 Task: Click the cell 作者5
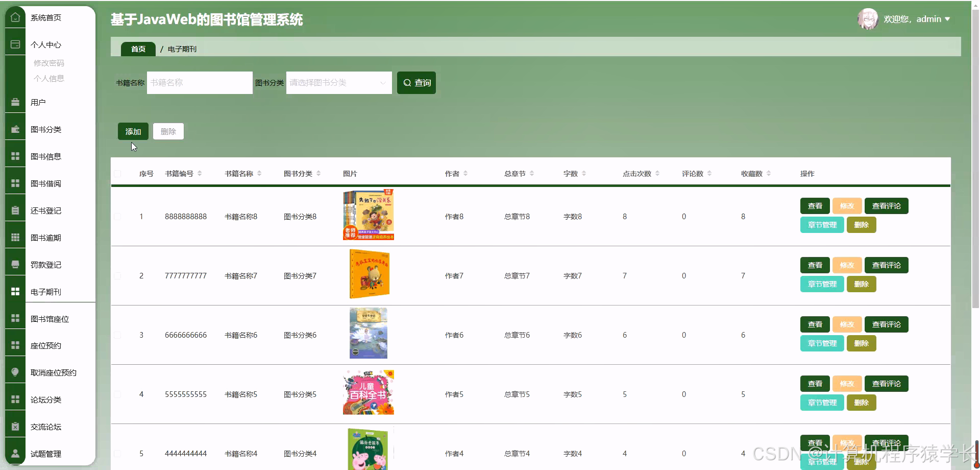pos(454,394)
